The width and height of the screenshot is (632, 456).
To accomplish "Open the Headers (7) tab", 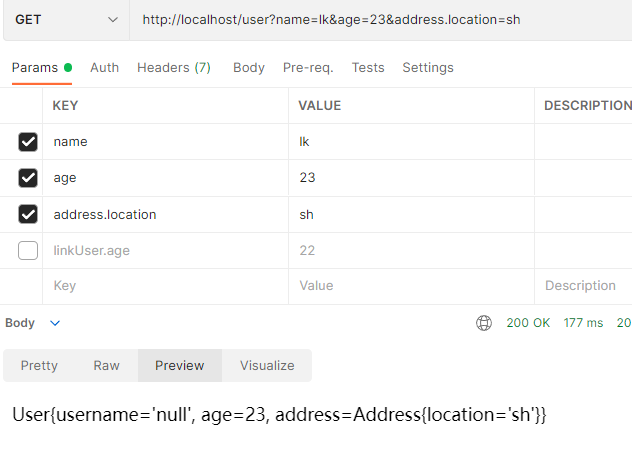I will [x=174, y=68].
